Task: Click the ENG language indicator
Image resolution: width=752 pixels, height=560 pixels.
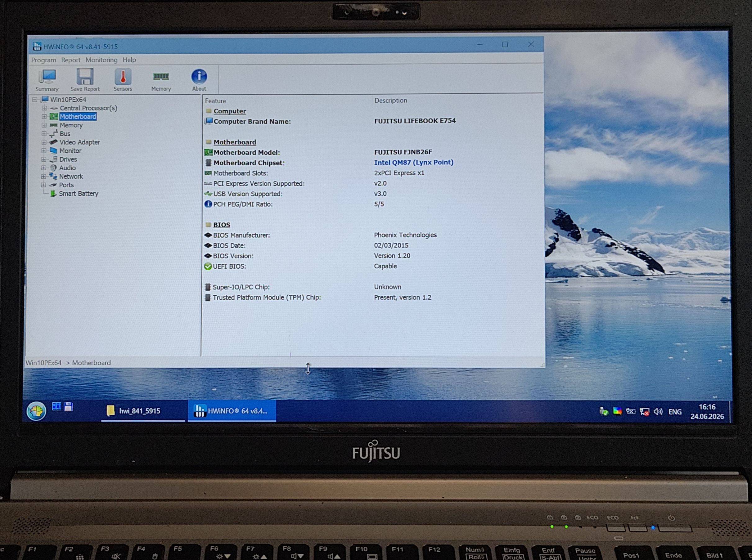Action: [x=675, y=412]
